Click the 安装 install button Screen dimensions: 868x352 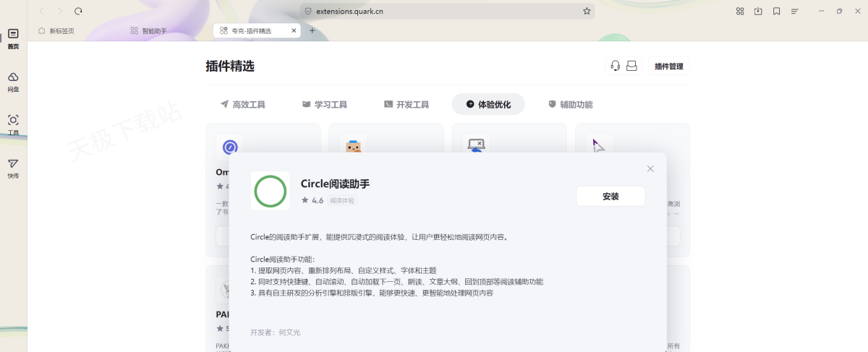(x=610, y=196)
